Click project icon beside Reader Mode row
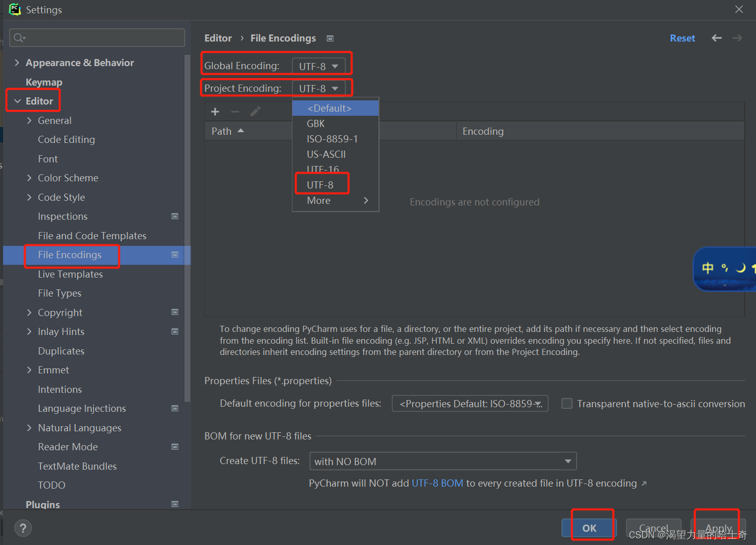Screen dimensions: 756x545 click(x=175, y=447)
